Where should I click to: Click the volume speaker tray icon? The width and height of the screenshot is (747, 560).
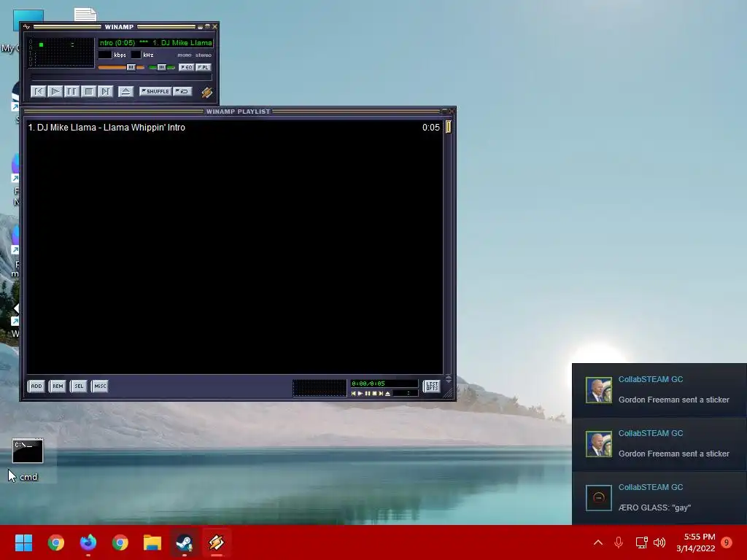coord(659,542)
